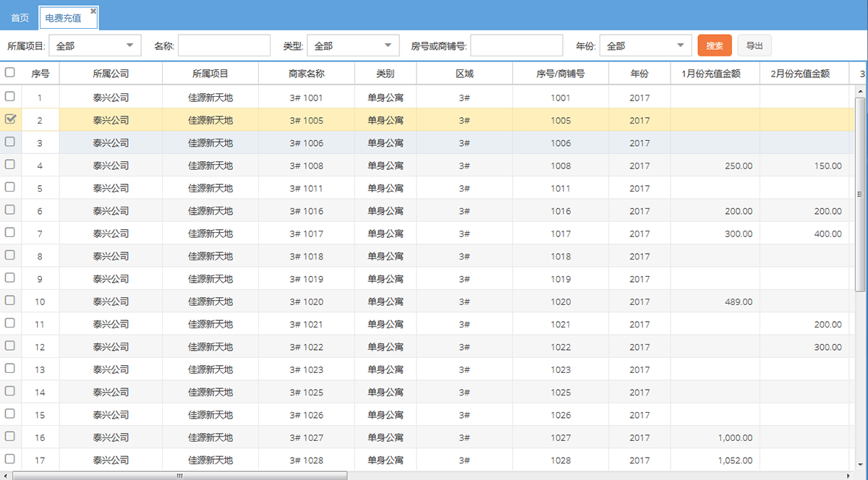Check the checkbox for row 1

pos(10,96)
